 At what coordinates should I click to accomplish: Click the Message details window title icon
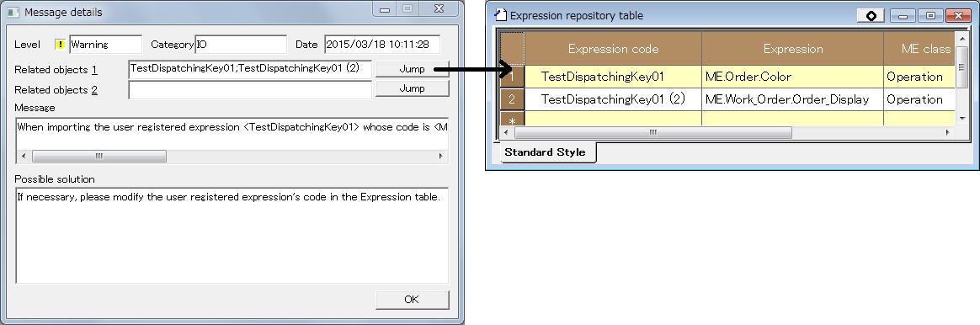[13, 13]
